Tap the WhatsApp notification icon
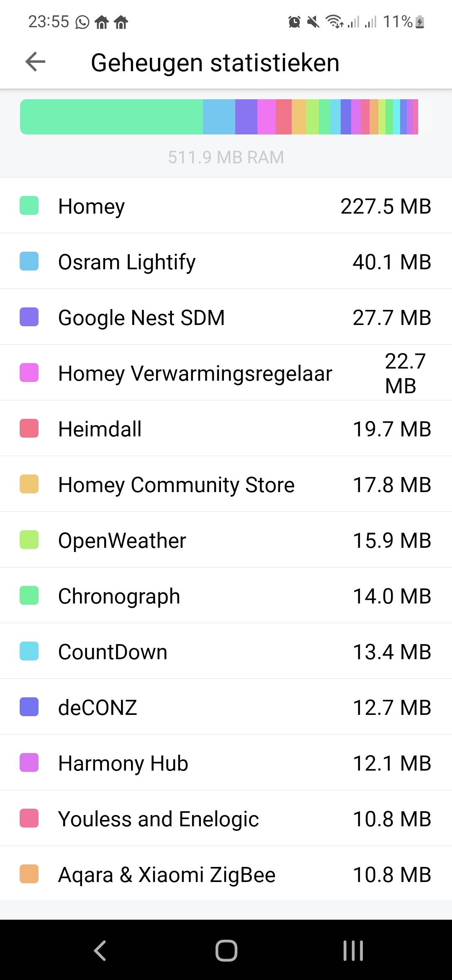 pos(82,22)
